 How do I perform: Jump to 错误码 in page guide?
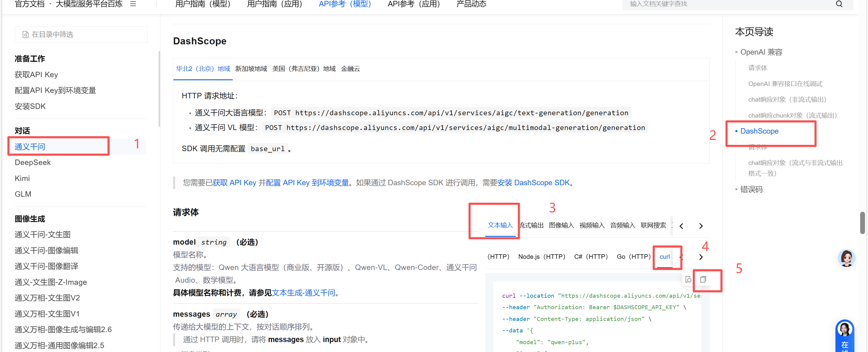[x=751, y=189]
